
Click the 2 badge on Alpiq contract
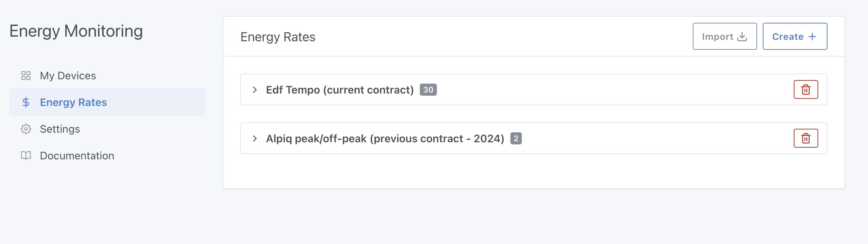coord(516,139)
